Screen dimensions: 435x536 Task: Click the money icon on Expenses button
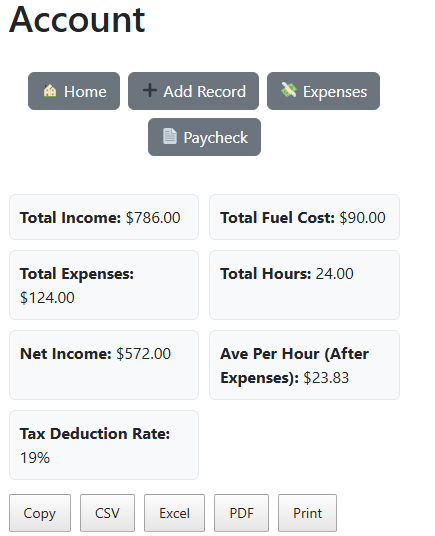tap(289, 90)
